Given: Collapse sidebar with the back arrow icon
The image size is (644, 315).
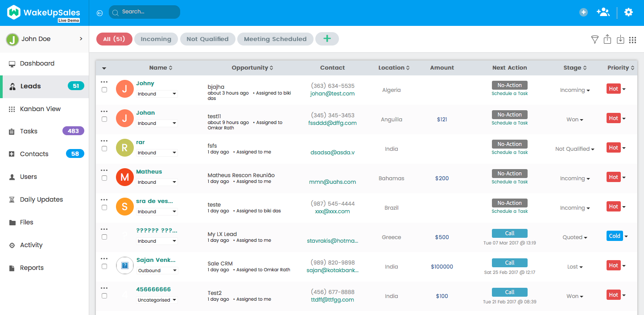Looking at the screenshot, I should (x=99, y=13).
